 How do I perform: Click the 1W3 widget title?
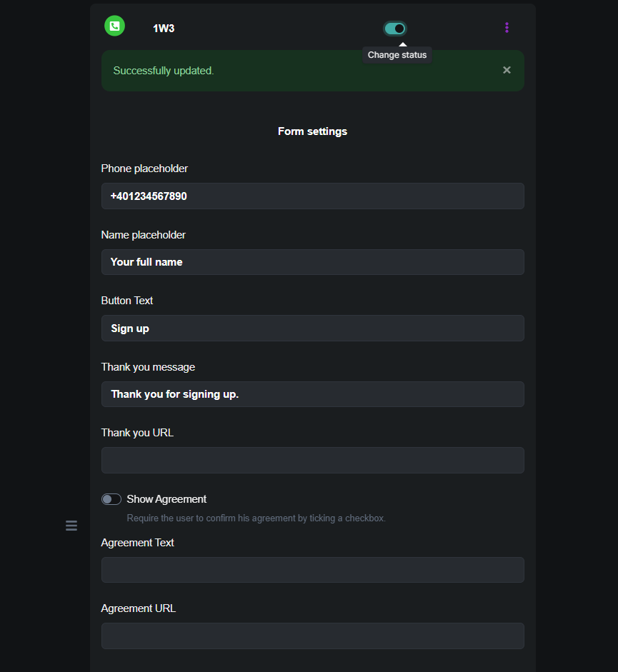coord(164,29)
